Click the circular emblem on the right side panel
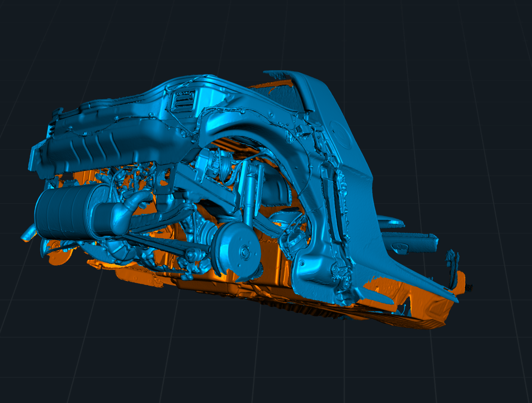Image resolution: width=532 pixels, height=403 pixels. click(x=341, y=134)
